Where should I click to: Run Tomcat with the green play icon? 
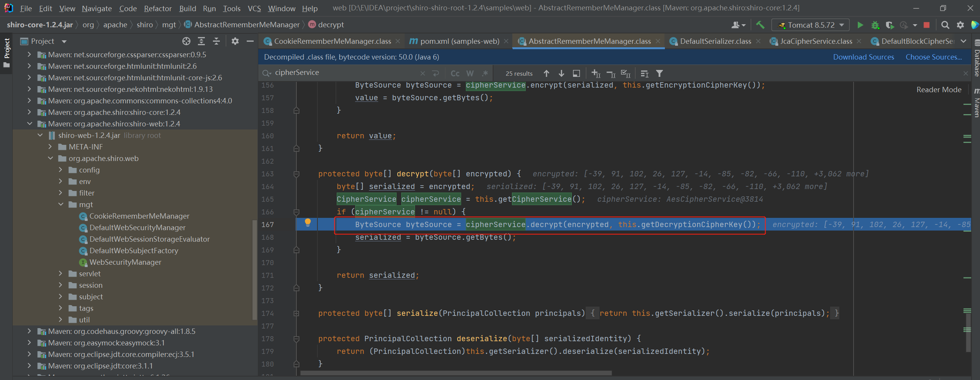click(x=860, y=25)
